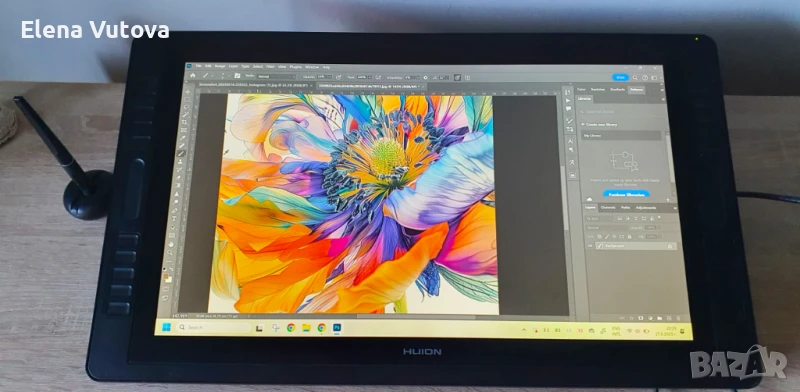This screenshot has height=392, width=800.
Task: Open File Explorer from the taskbar
Action: click(306, 328)
